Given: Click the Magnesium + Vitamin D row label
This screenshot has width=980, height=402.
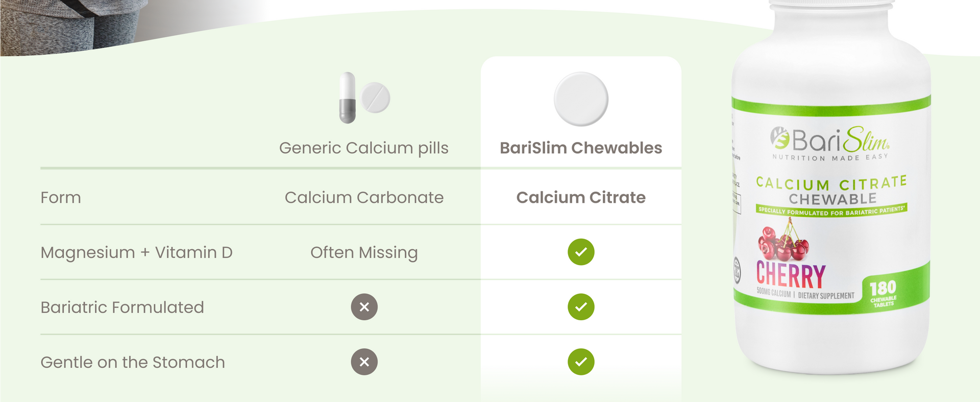Looking at the screenshot, I should tap(136, 252).
